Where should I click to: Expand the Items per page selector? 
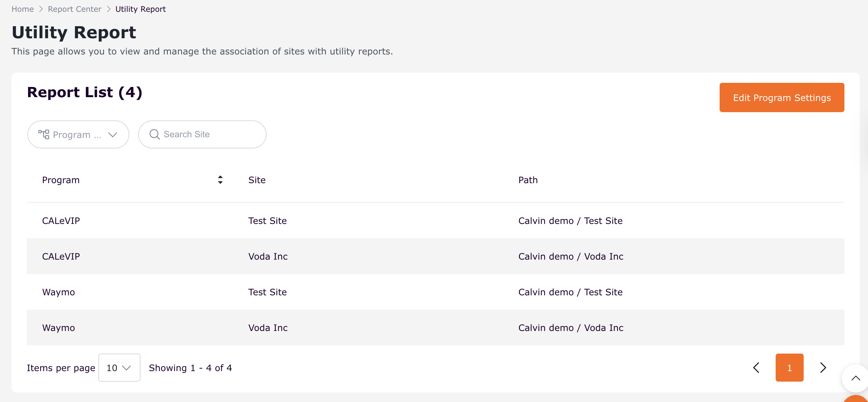tap(119, 368)
